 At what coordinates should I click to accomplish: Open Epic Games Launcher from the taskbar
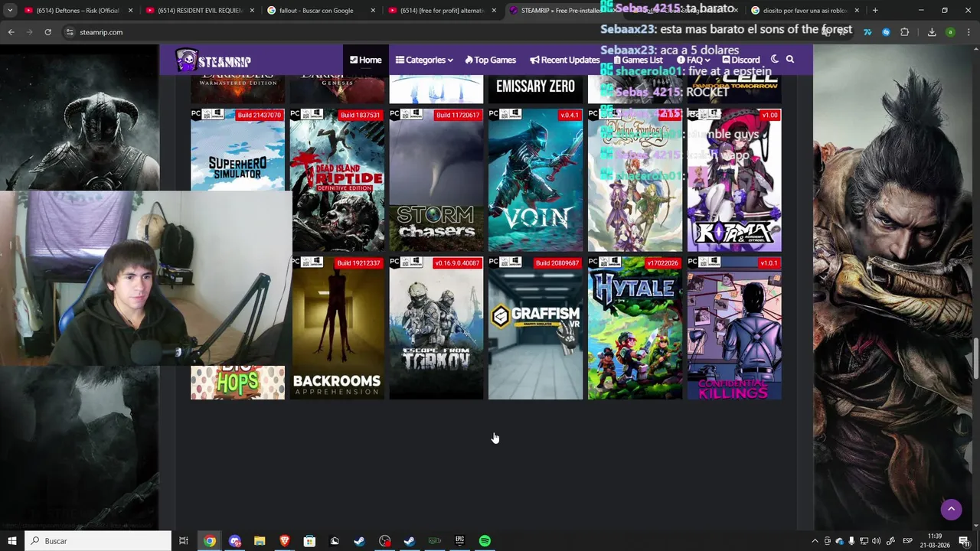[459, 541]
